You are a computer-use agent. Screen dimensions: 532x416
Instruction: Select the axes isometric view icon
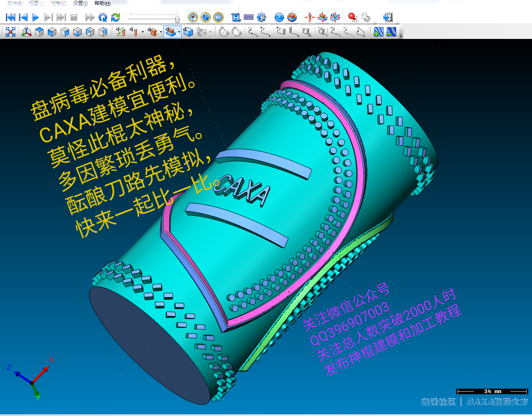tap(27, 32)
